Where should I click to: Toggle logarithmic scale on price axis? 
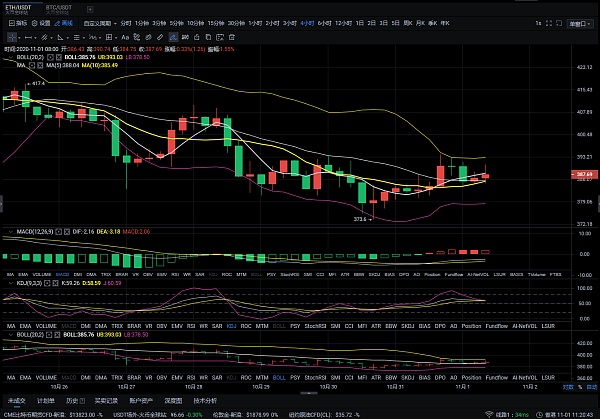click(568, 387)
